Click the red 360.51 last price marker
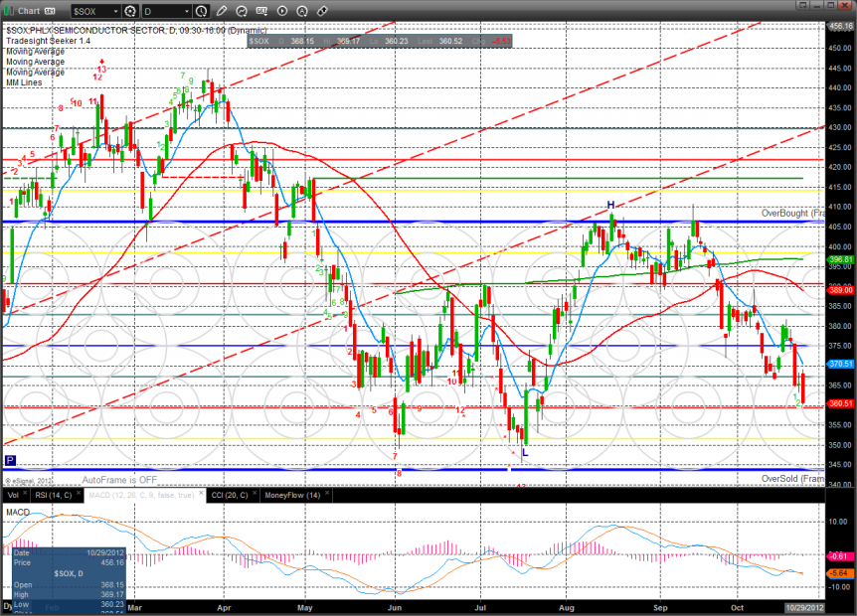Image resolution: width=857 pixels, height=616 pixels. (841, 403)
